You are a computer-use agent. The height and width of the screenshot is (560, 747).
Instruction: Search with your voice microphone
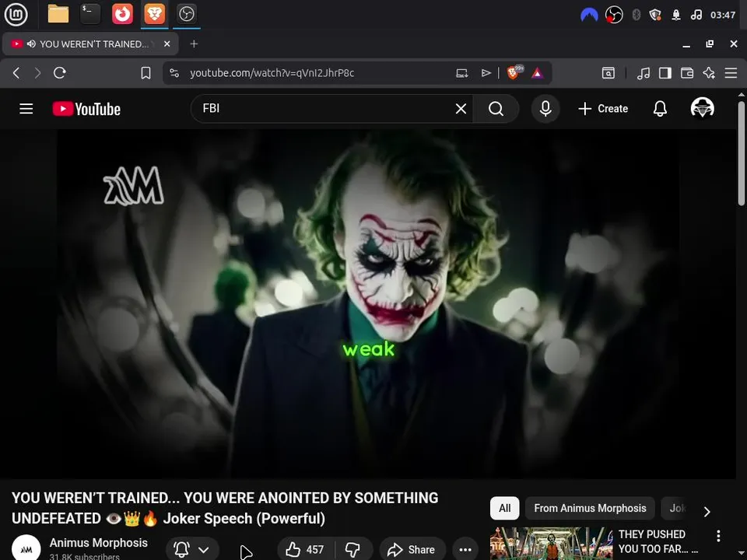(x=545, y=109)
